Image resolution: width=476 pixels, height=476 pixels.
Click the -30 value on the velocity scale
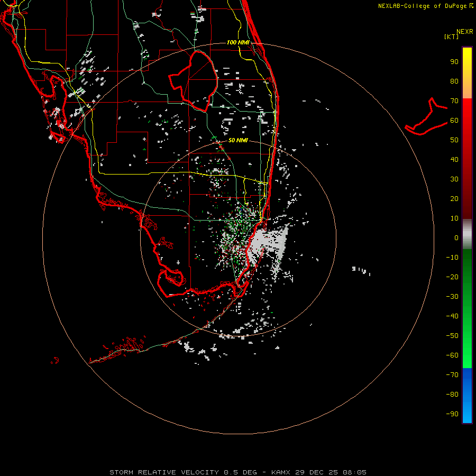(x=452, y=297)
